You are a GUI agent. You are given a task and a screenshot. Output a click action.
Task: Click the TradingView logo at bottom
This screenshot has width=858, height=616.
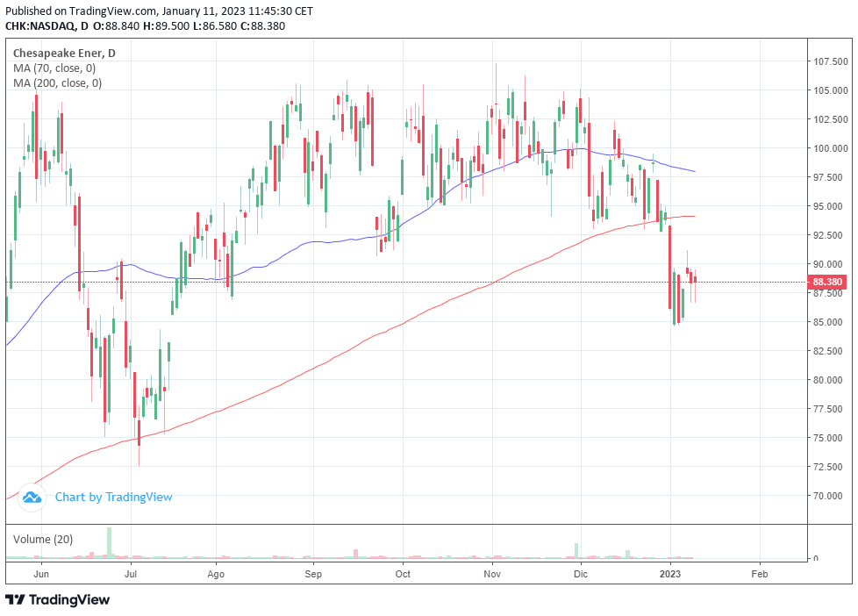[x=57, y=599]
